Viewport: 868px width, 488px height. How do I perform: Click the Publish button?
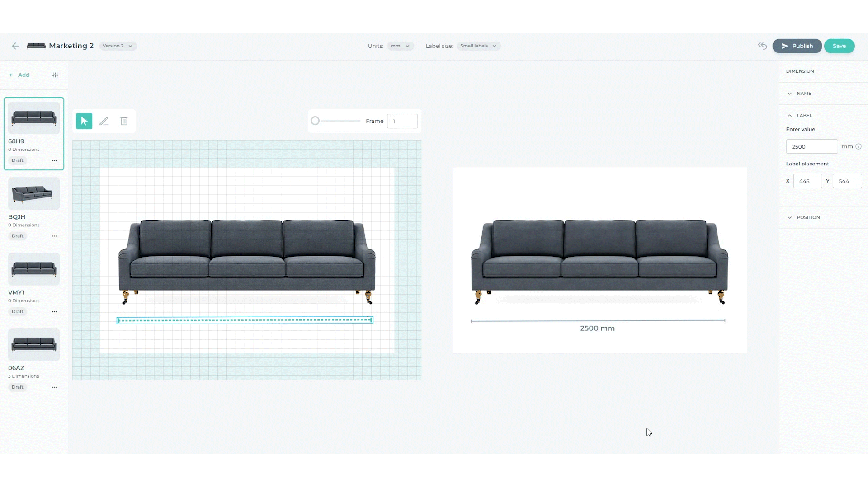click(797, 46)
